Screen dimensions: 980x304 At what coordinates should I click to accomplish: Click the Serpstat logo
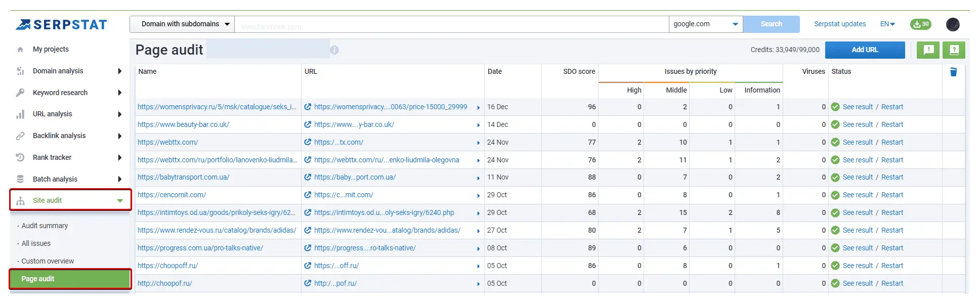click(61, 24)
